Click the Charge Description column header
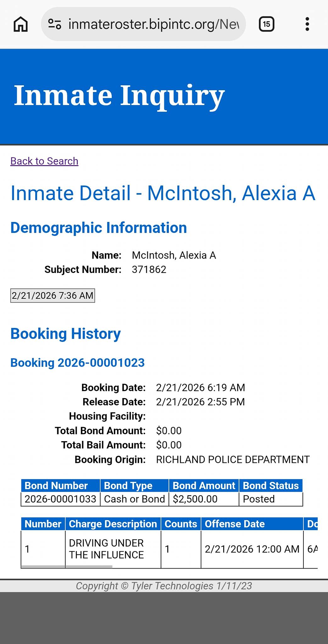This screenshot has width=328, height=644. click(x=113, y=524)
